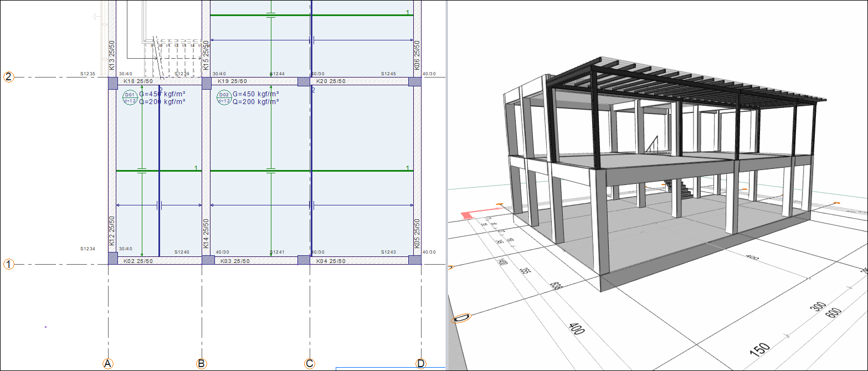The height and width of the screenshot is (371, 868).
Task: Click beam label K18 25/50
Action: pyautogui.click(x=138, y=81)
